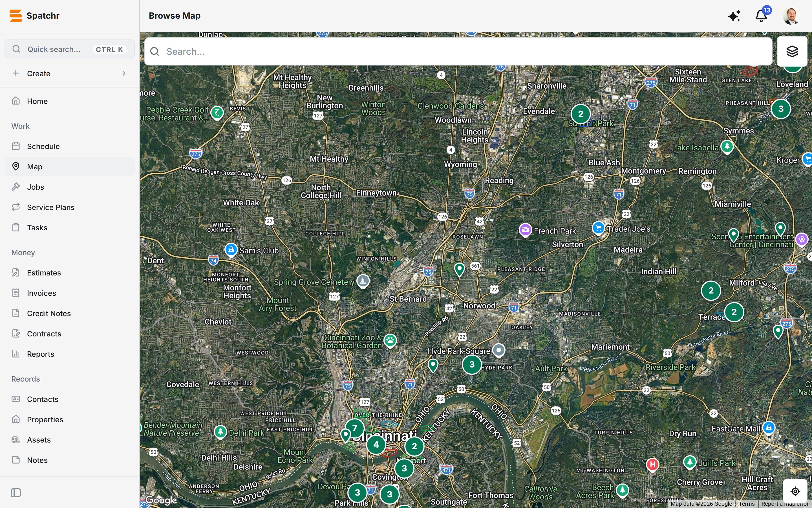Open the Schedule page
Image resolution: width=812 pixels, height=508 pixels.
point(69,146)
